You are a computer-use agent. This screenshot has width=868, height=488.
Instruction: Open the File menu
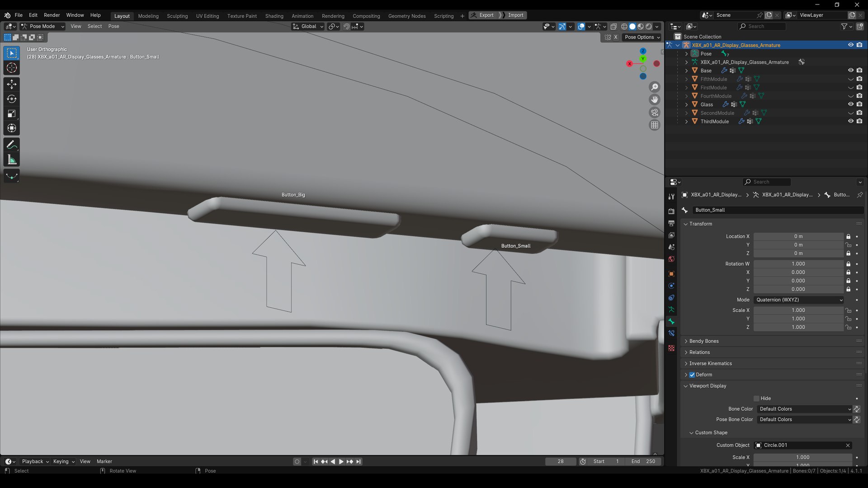coord(19,15)
